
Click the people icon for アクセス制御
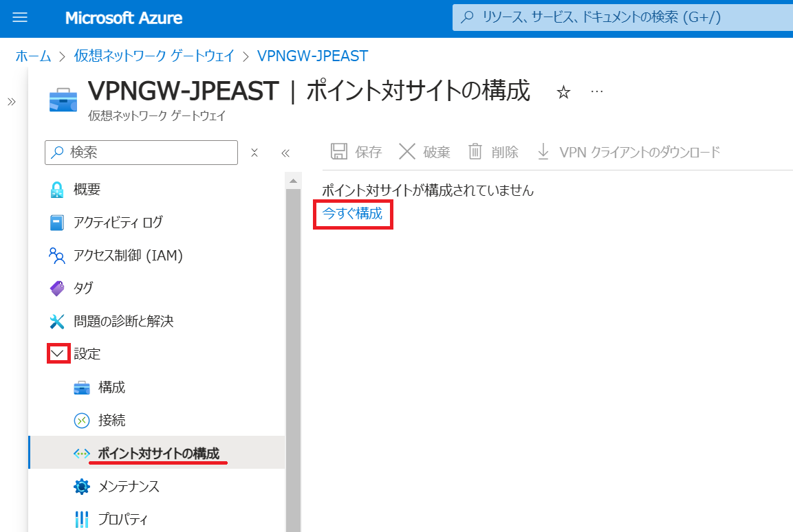coord(57,256)
